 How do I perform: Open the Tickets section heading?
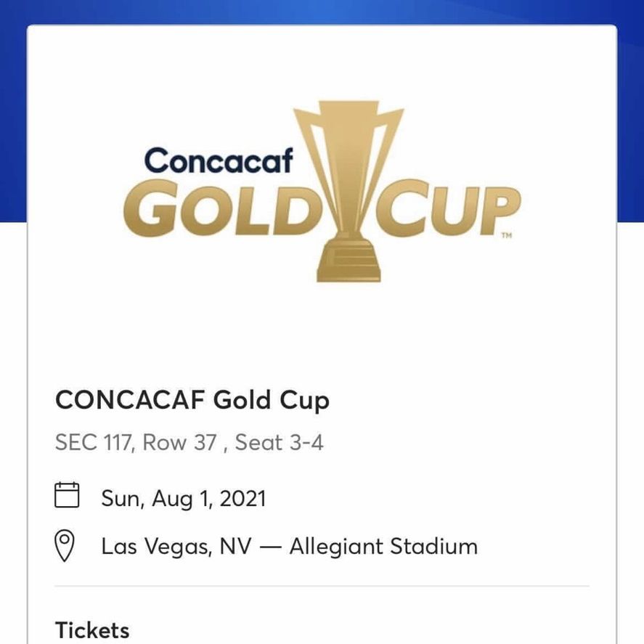coord(92,630)
